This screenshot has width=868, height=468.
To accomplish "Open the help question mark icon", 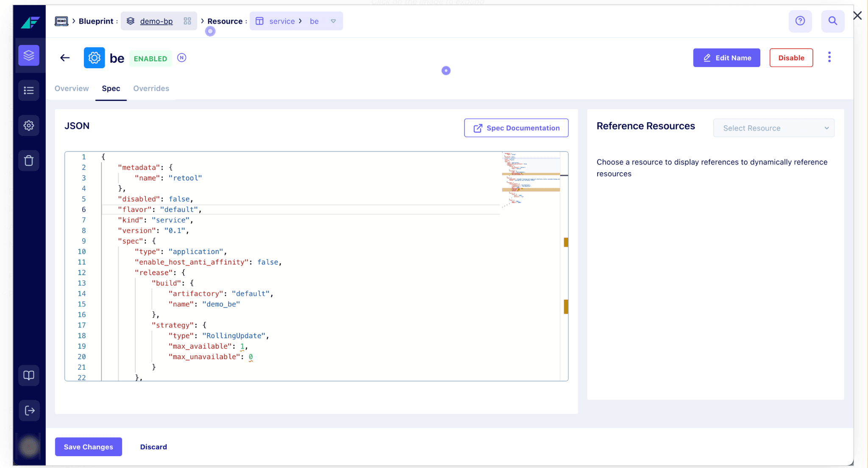I will pos(800,21).
